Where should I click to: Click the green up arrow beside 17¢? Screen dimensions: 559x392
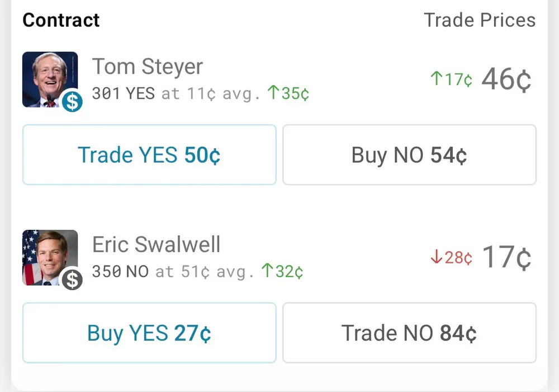click(x=437, y=80)
